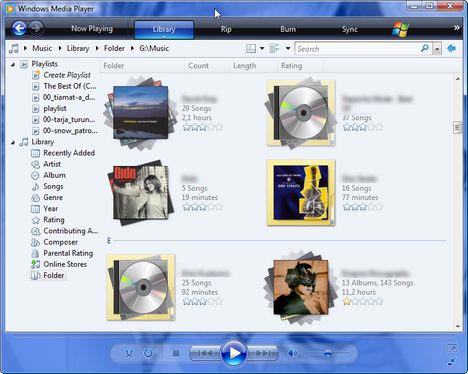Expand the arrow after Folder in breadcrumb
This screenshot has height=374, width=468.
click(x=97, y=48)
